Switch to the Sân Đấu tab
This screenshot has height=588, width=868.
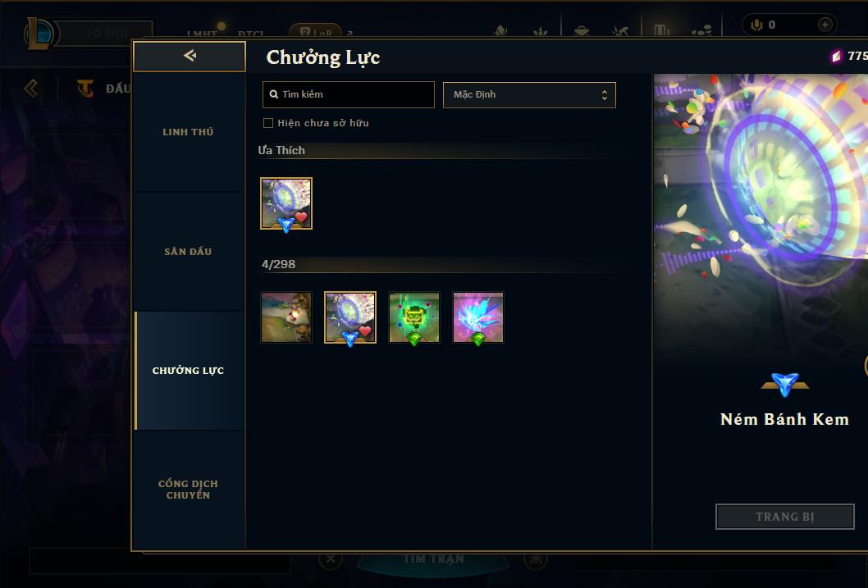(188, 251)
